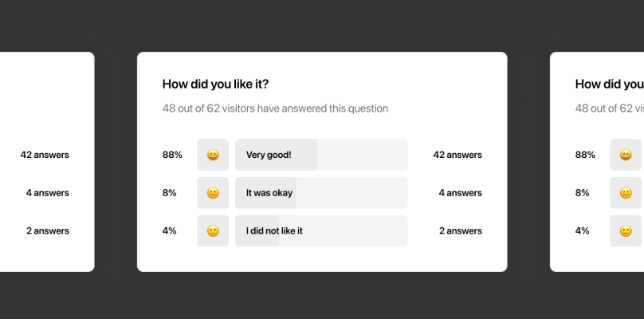Click the 88% label in center card
The image size is (644, 319).
[172, 155]
